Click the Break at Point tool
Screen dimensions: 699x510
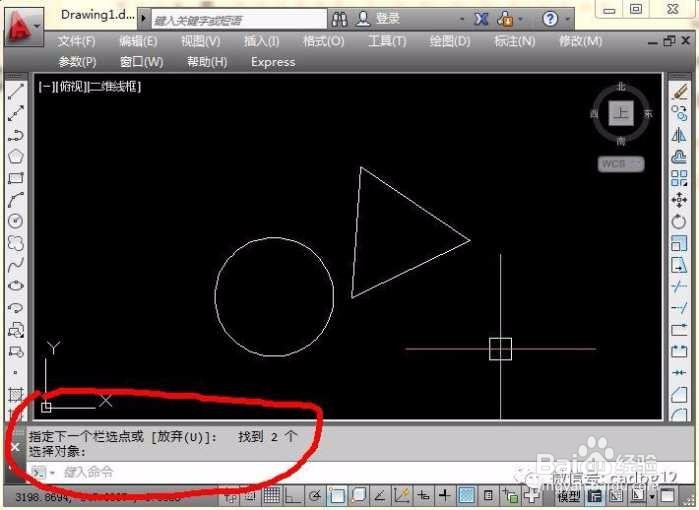(x=679, y=329)
